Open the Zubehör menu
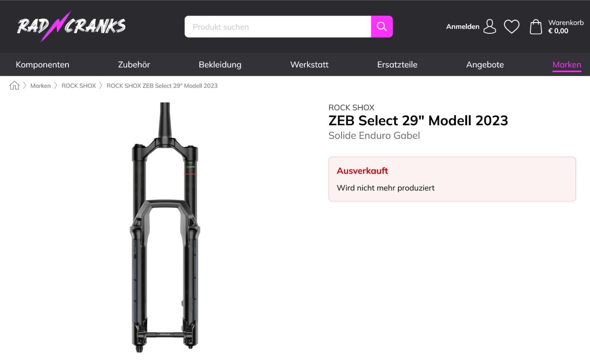Image resolution: width=590 pixels, height=364 pixels. 134,64
